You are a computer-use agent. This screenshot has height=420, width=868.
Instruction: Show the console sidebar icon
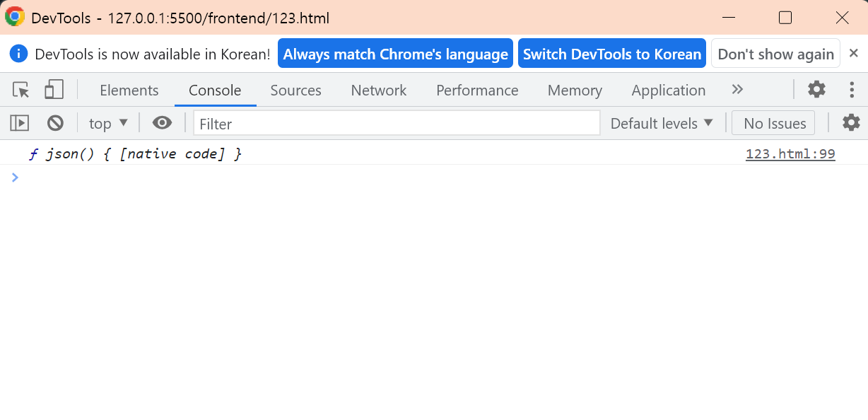[19, 123]
